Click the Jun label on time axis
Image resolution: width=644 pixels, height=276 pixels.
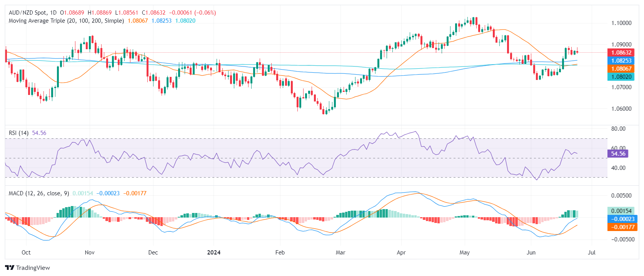point(531,253)
